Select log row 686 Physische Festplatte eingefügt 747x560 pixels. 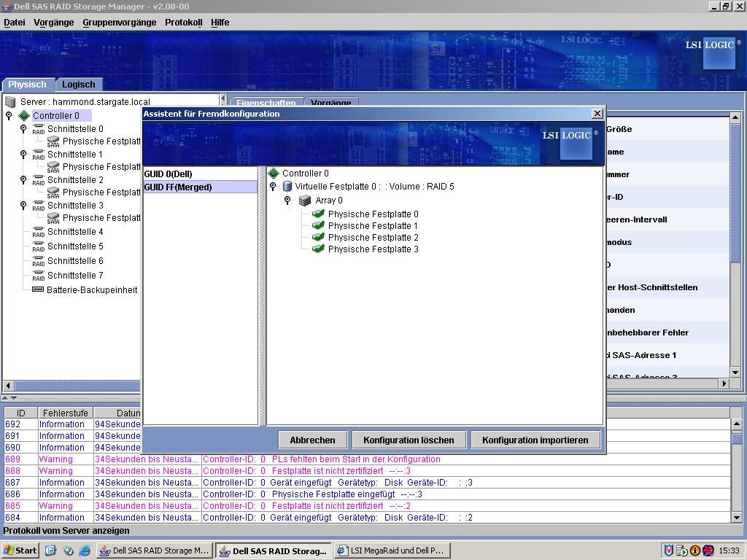tap(367, 494)
